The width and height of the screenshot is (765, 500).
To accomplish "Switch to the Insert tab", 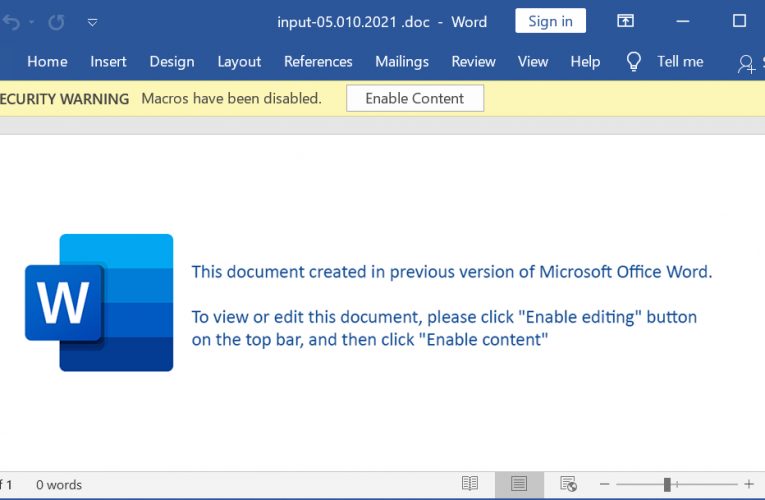I will [108, 61].
